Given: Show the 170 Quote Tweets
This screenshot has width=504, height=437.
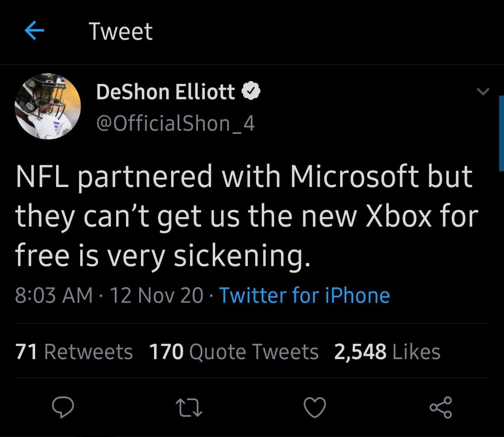Looking at the screenshot, I should click(x=234, y=352).
